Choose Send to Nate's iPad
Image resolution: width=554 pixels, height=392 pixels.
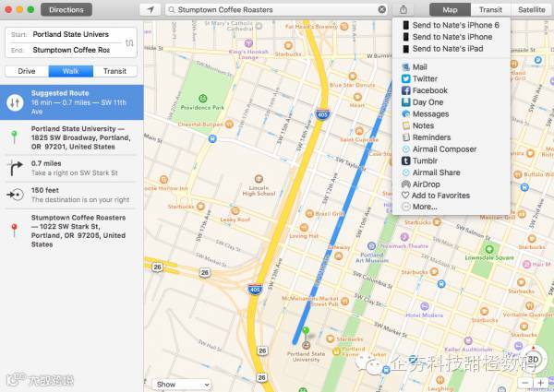point(452,49)
